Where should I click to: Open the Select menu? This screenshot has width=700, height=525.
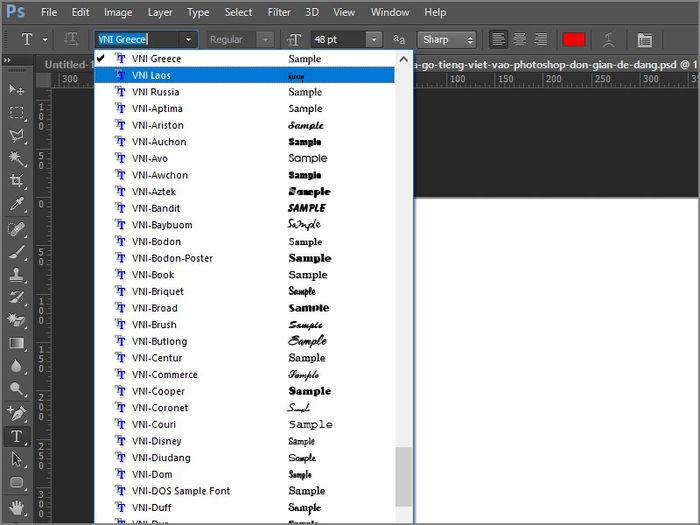tap(238, 12)
